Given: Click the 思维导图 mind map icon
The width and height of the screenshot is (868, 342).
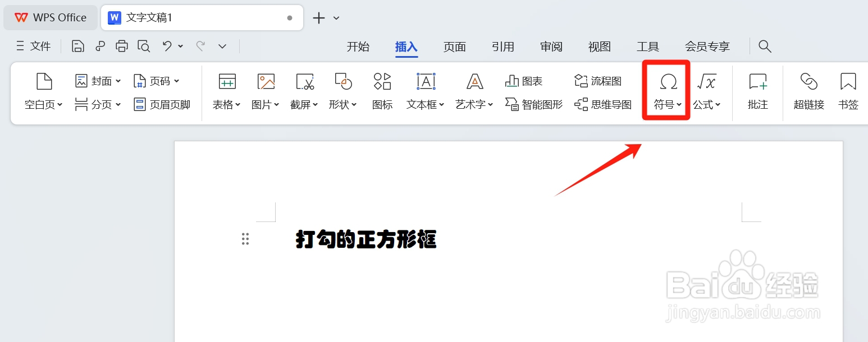Looking at the screenshot, I should coord(602,104).
